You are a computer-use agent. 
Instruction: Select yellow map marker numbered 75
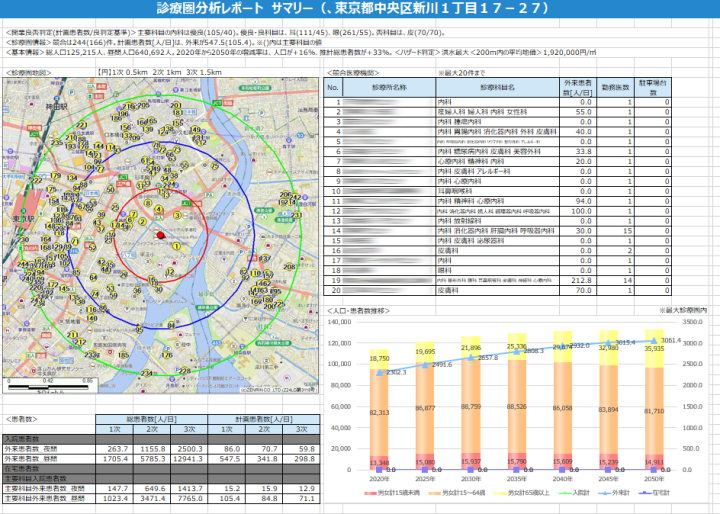(x=214, y=167)
